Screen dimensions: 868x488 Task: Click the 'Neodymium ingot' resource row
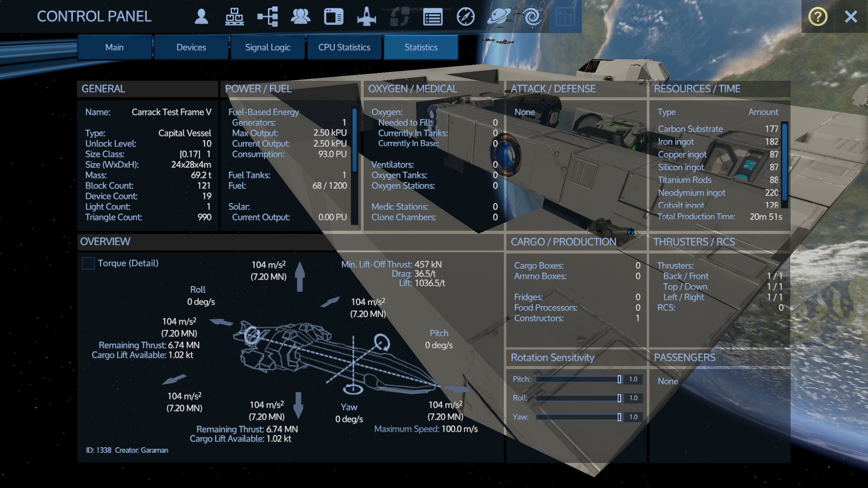[x=718, y=193]
